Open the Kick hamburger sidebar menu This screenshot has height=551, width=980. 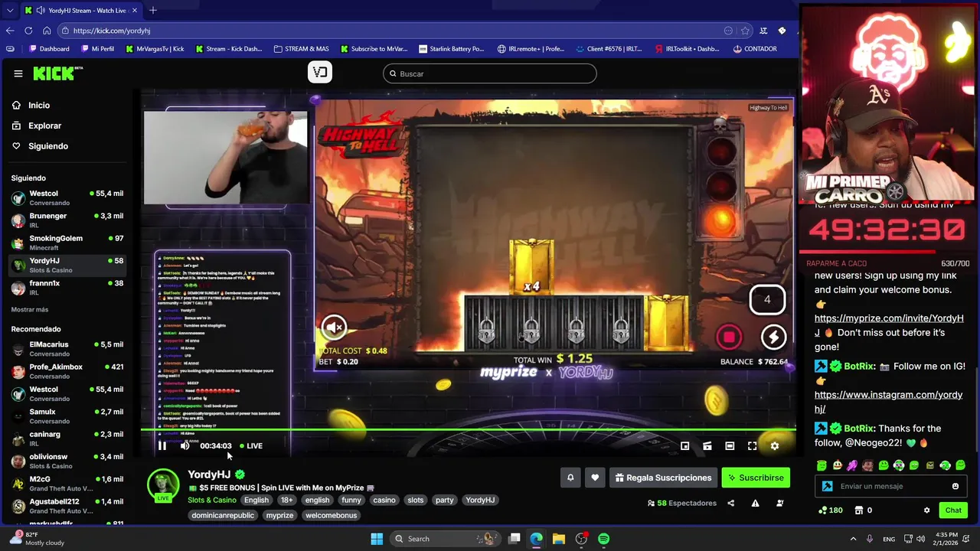[x=18, y=73]
